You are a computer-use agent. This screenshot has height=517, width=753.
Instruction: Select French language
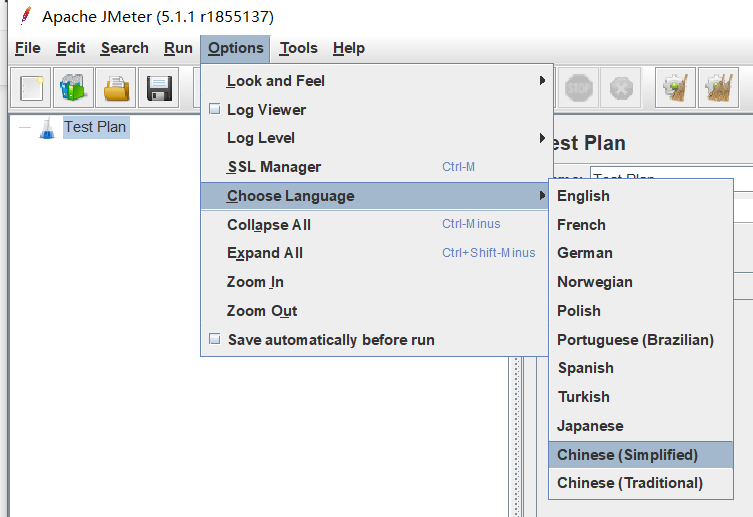tap(641, 225)
